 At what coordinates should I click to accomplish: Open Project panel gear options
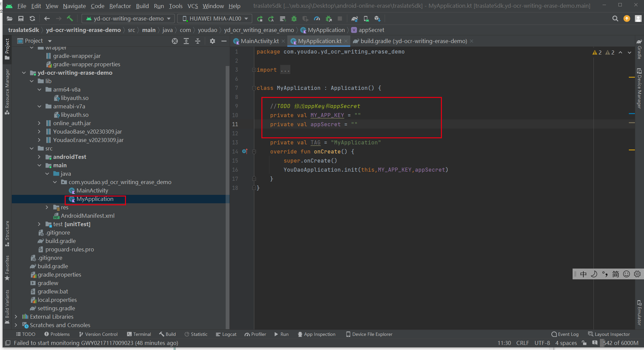[212, 41]
